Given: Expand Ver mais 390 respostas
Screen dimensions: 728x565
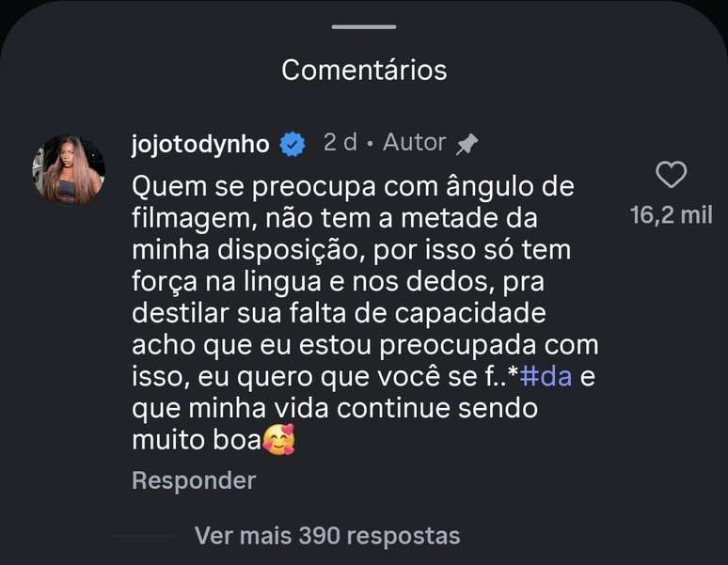Looking at the screenshot, I should click(327, 536).
